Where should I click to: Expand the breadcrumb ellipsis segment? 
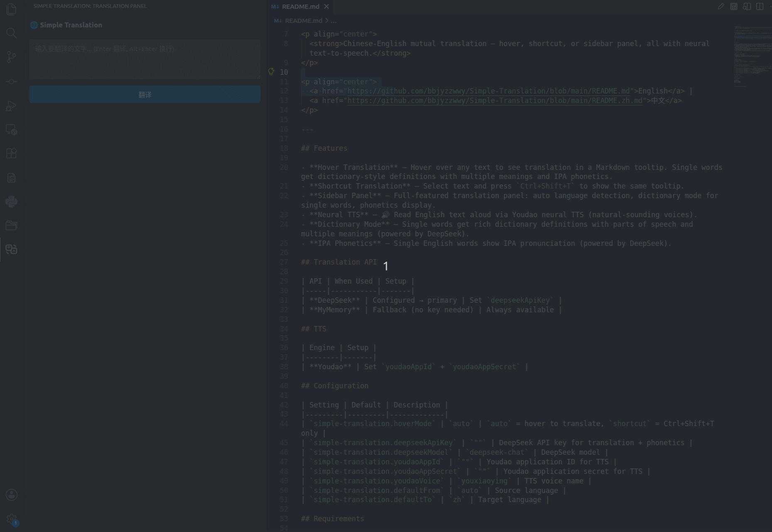pyautogui.click(x=334, y=20)
